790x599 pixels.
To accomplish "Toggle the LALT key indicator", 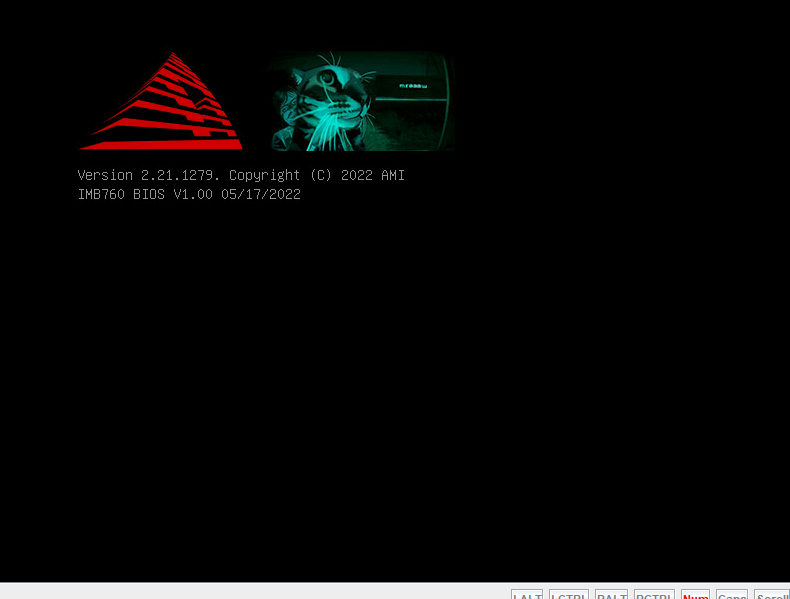I will click(x=526, y=594).
